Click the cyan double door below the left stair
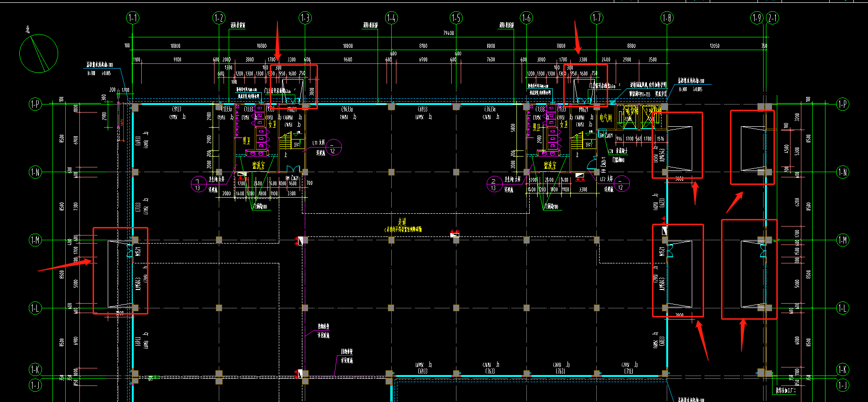This screenshot has width=868, height=402. (293, 168)
